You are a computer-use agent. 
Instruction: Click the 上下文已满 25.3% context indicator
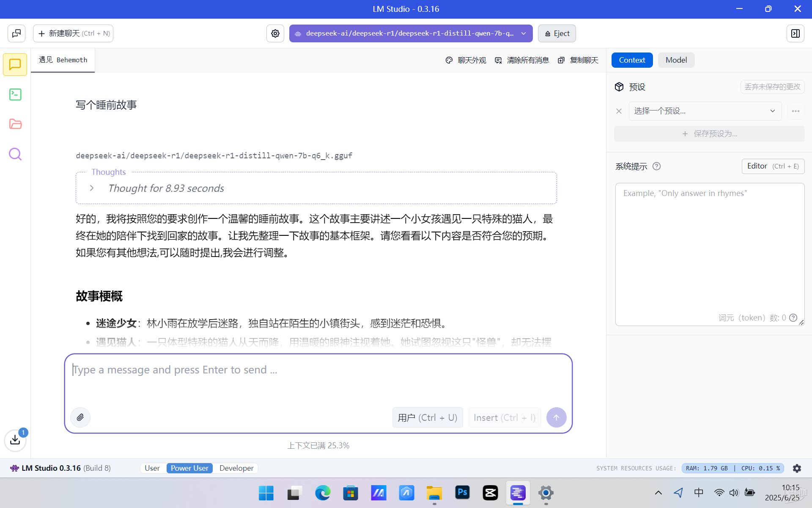[x=318, y=445]
